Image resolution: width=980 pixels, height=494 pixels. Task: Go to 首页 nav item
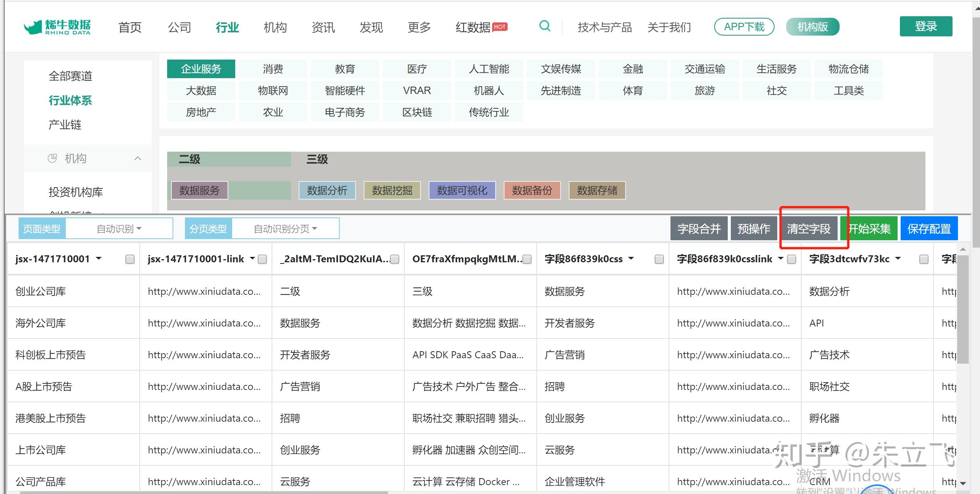click(x=130, y=27)
